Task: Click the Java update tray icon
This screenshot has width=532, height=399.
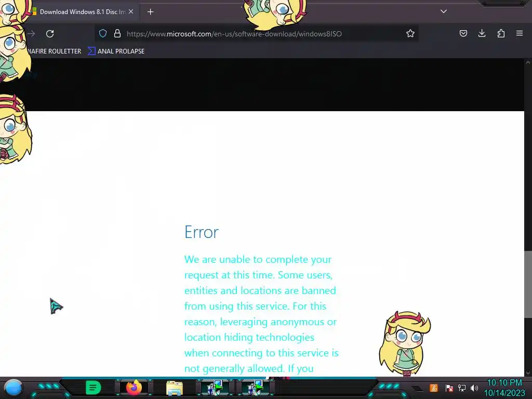Action: pyautogui.click(x=434, y=388)
